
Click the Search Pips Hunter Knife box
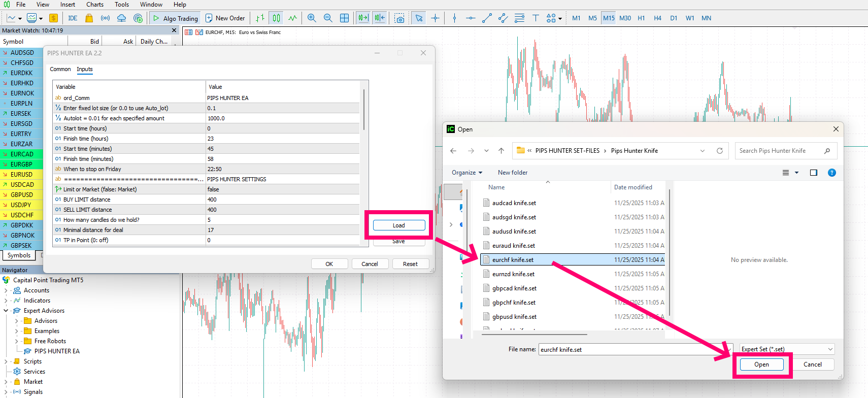pos(786,151)
